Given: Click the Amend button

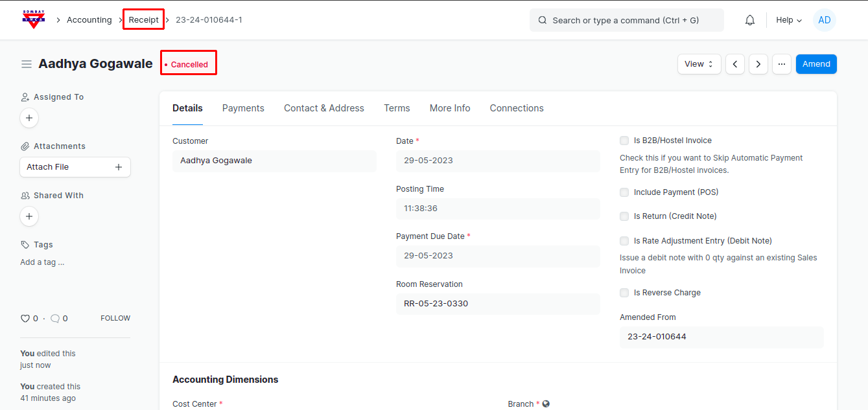Looking at the screenshot, I should pyautogui.click(x=816, y=64).
